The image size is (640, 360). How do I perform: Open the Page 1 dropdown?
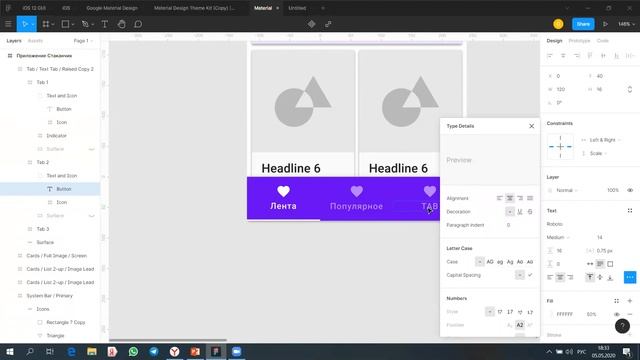84,41
